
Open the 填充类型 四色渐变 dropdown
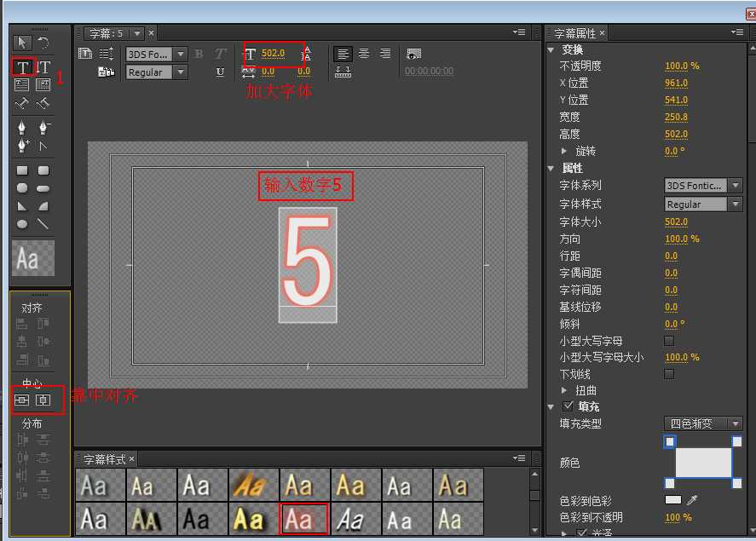click(703, 423)
